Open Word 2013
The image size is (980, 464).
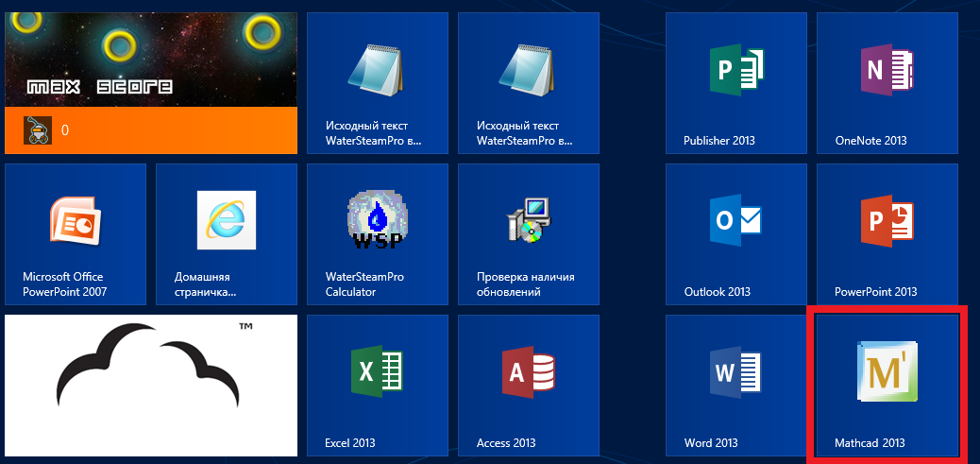[x=735, y=386]
